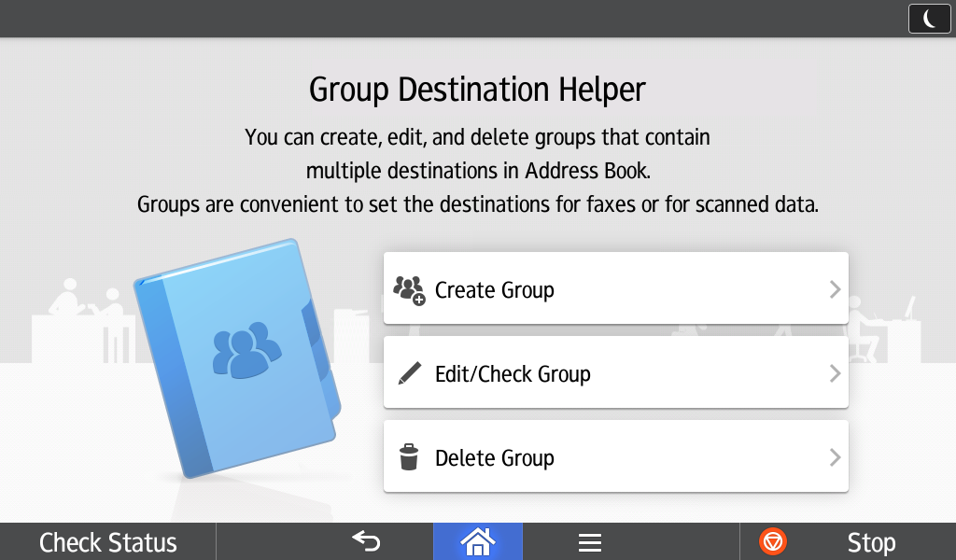This screenshot has width=956, height=560.
Task: Click the moon icon in the top bar
Action: click(929, 18)
